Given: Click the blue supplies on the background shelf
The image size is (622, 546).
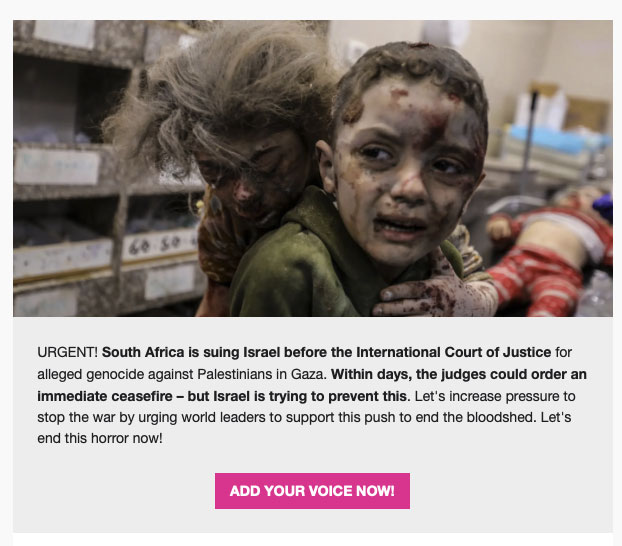Looking at the screenshot, I should pyautogui.click(x=557, y=137).
